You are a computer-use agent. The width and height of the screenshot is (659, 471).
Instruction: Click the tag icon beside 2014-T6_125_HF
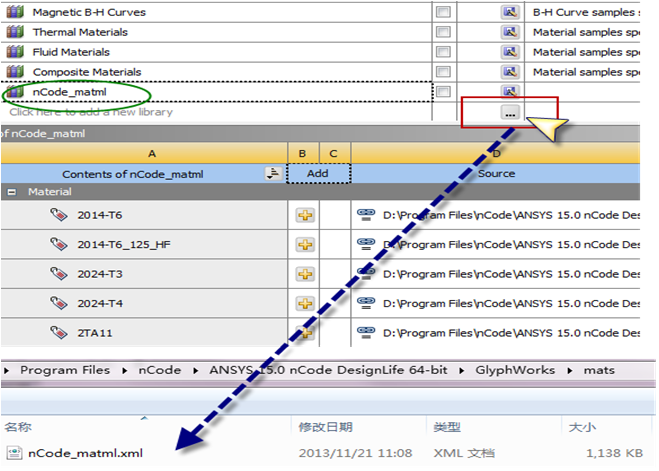coord(58,244)
